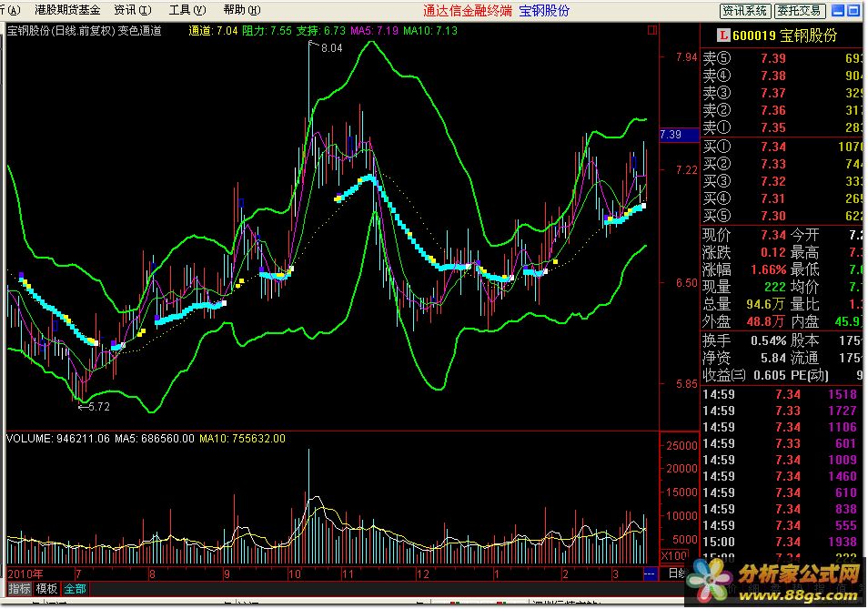The width and height of the screenshot is (868, 609).
Task: Click the 换手 0.54% value
Action: [x=768, y=340]
